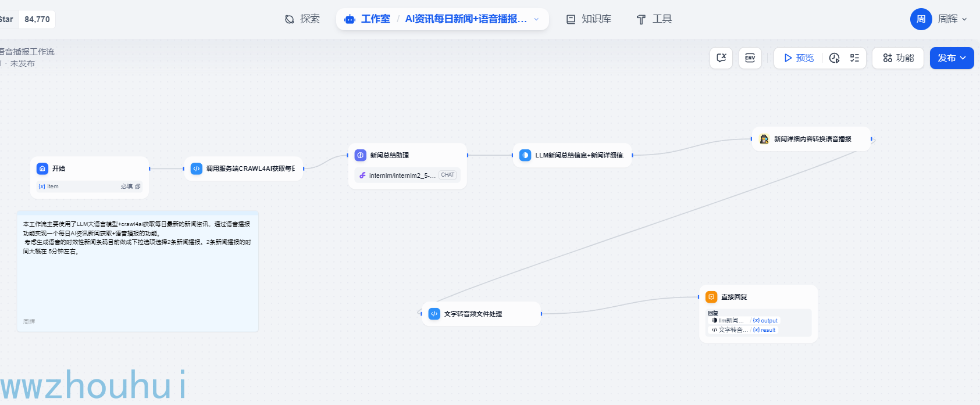Image resolution: width=980 pixels, height=405 pixels.
Task: Select the LLM新闻总结信息 node icon
Action: click(525, 155)
